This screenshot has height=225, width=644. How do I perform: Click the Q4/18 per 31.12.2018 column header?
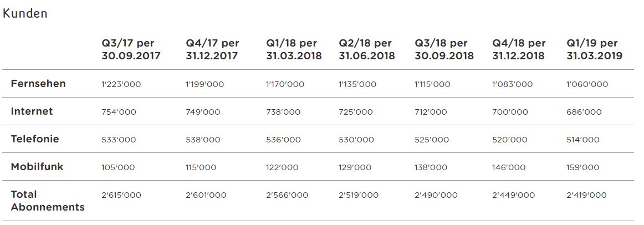tap(519, 49)
